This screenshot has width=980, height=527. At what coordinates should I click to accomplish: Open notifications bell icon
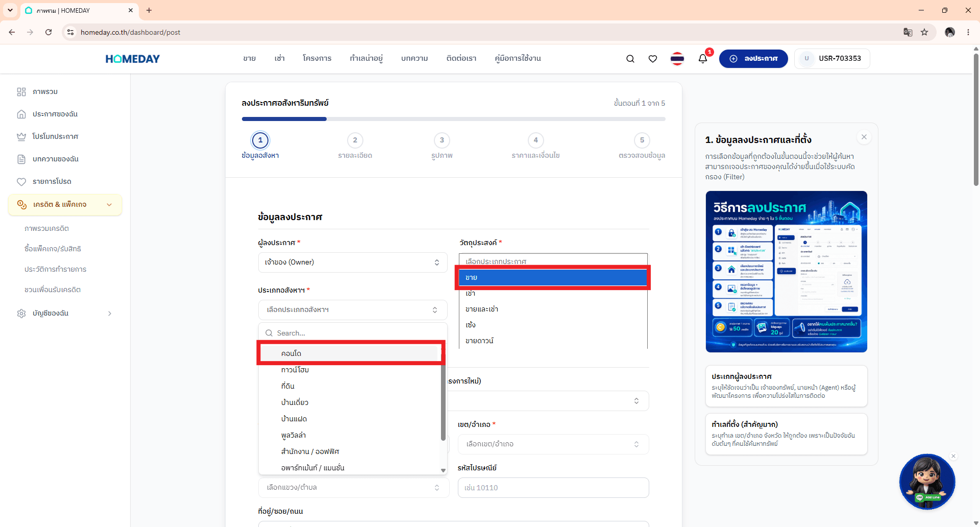click(703, 59)
